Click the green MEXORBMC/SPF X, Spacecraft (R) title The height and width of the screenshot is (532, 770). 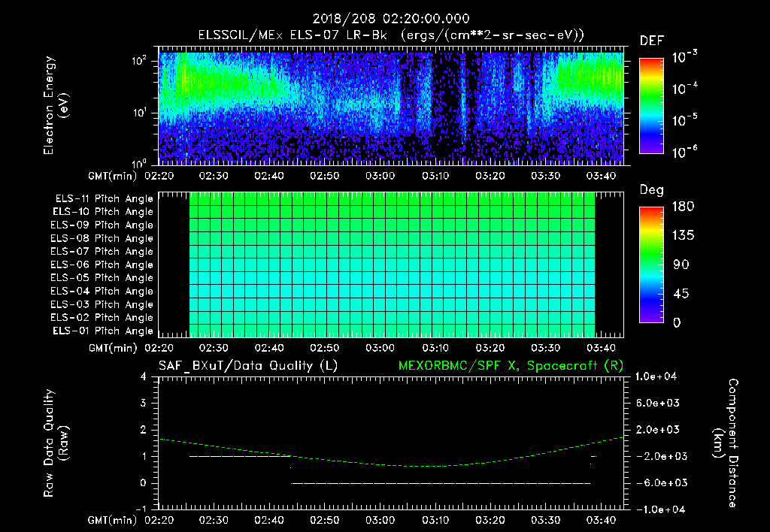click(511, 366)
